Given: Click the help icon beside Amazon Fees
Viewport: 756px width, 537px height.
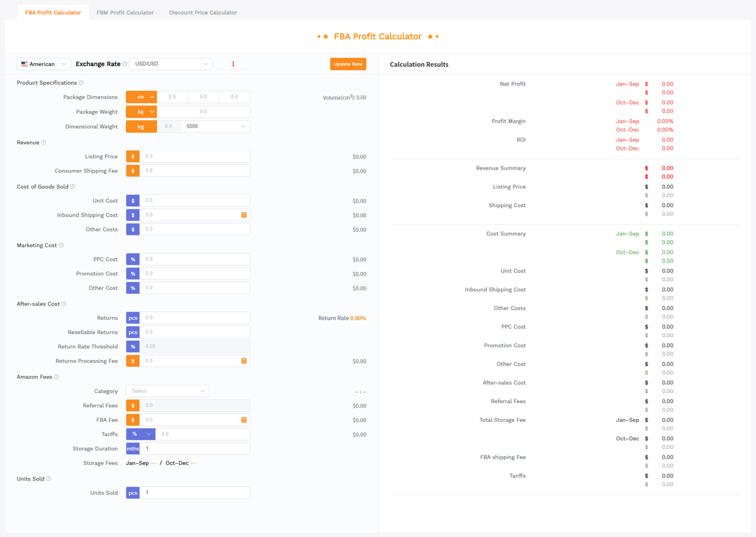Looking at the screenshot, I should pyautogui.click(x=57, y=377).
